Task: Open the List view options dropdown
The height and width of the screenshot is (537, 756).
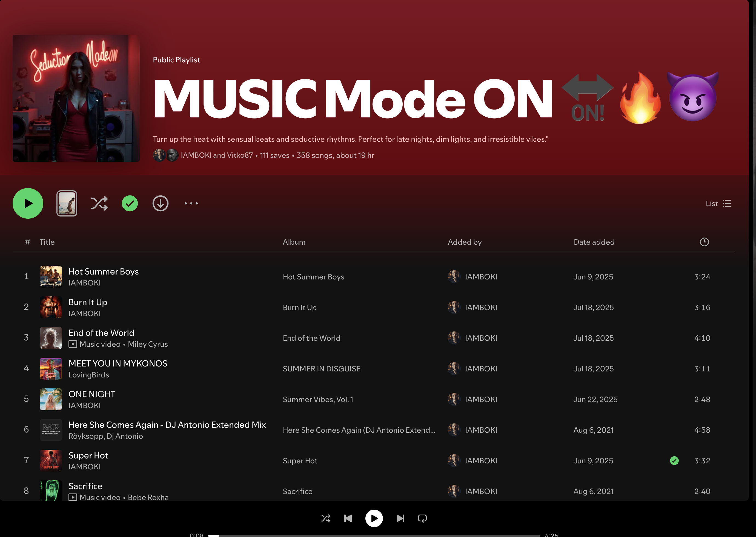Action: [x=718, y=203]
